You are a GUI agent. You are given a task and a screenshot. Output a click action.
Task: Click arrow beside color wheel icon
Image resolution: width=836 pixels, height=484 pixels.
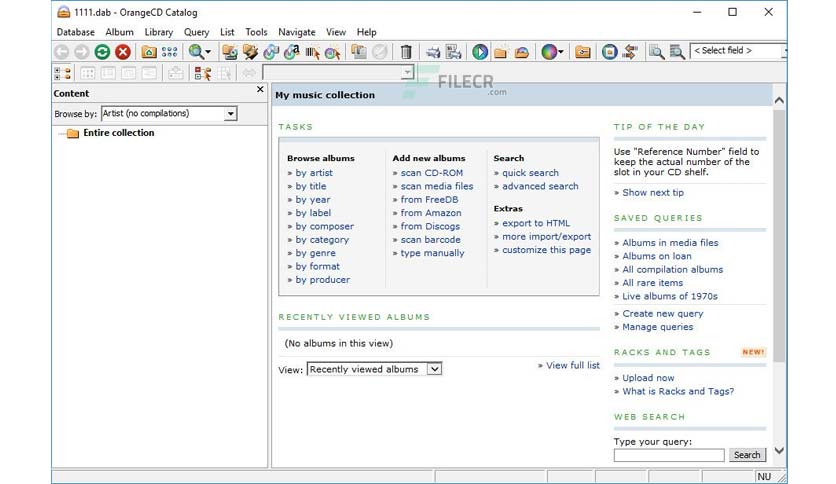click(561, 52)
